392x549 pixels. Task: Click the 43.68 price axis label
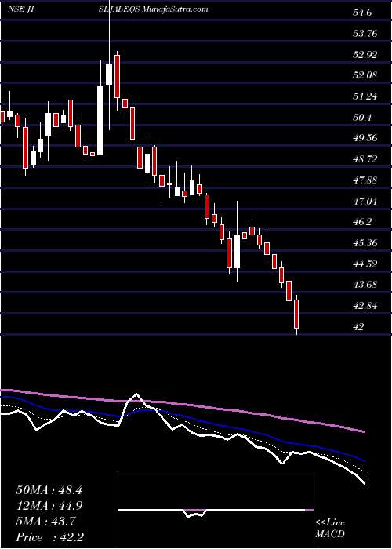pos(365,284)
